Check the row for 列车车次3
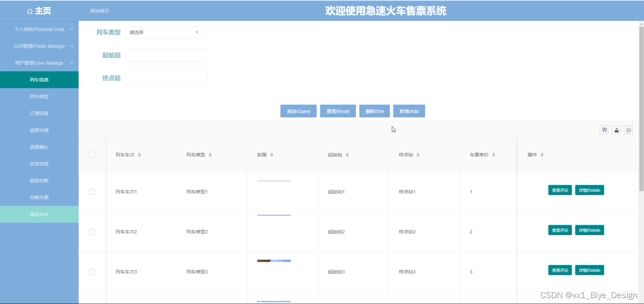644x304 pixels. (92, 272)
